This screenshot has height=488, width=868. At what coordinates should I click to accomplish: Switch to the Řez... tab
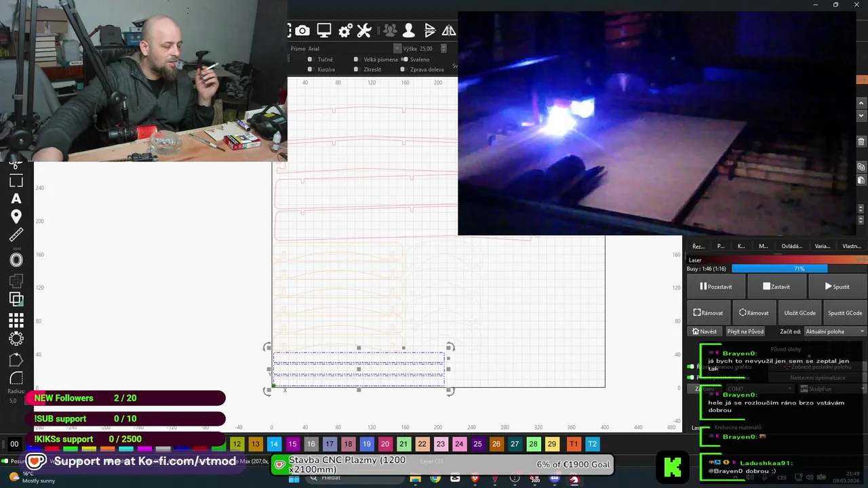point(698,246)
